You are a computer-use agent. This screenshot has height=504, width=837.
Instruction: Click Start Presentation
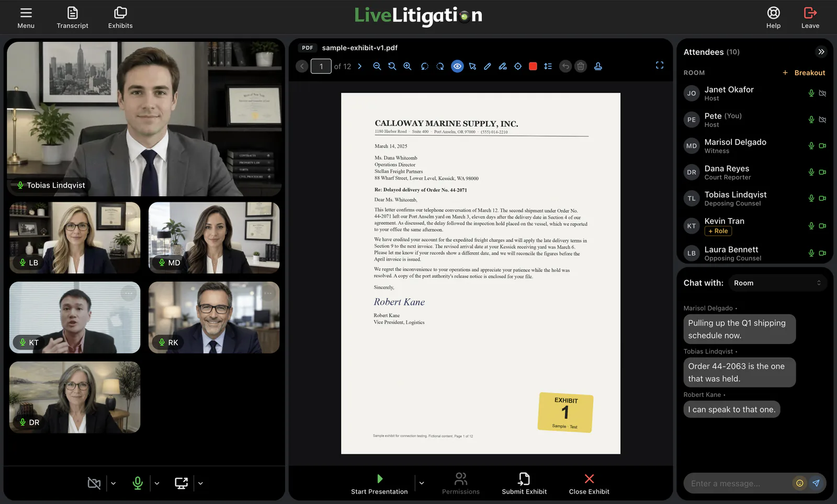click(x=379, y=484)
